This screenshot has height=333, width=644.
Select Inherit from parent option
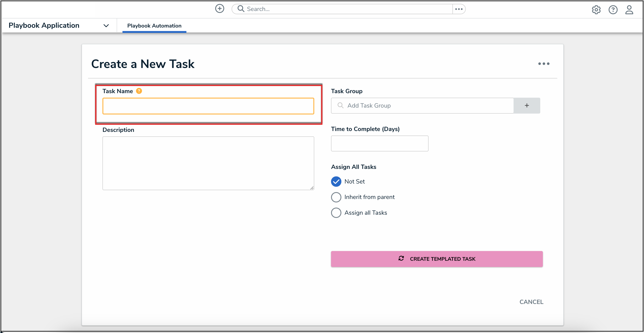336,197
